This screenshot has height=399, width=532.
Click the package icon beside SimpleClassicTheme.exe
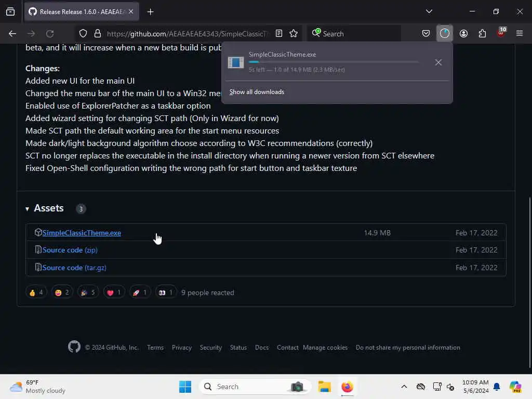pyautogui.click(x=38, y=232)
